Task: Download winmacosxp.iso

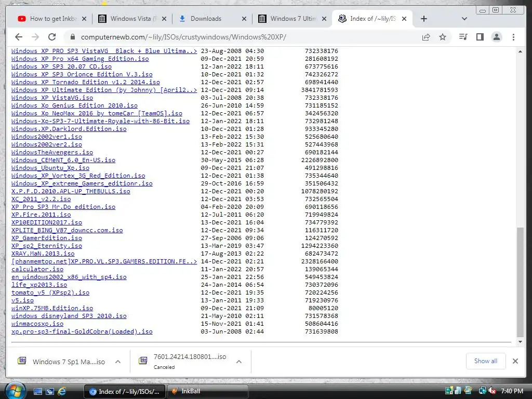Action: pos(37,324)
